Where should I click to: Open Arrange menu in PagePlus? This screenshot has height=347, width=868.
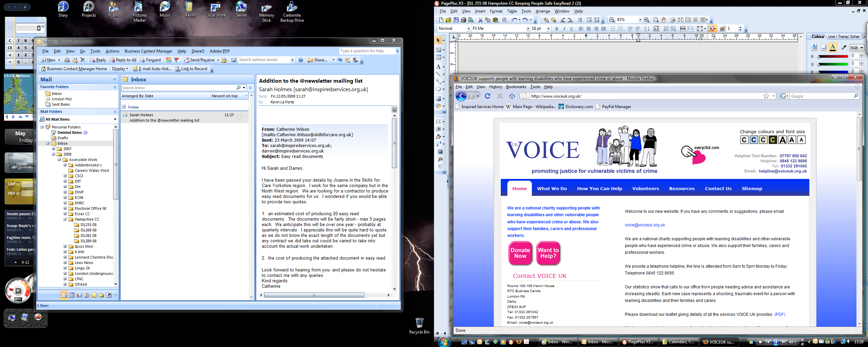(x=542, y=11)
